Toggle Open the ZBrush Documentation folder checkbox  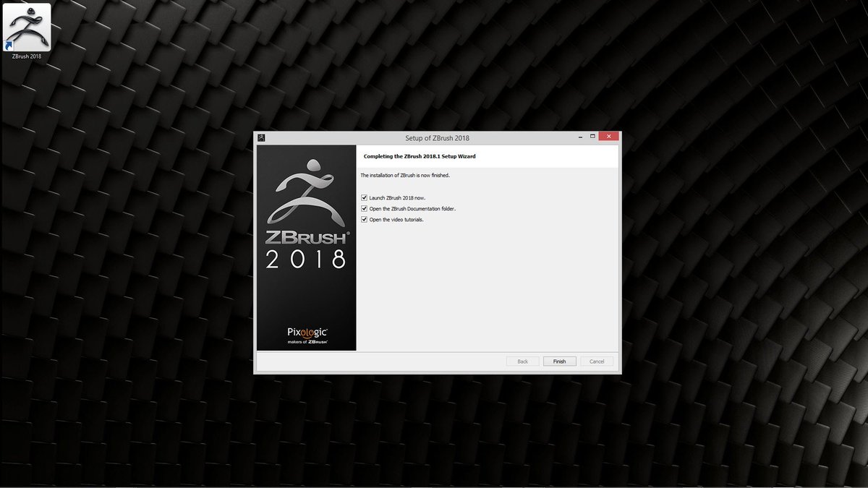click(364, 208)
